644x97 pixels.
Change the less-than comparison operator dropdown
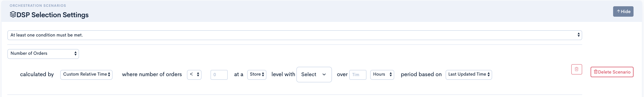pyautogui.click(x=194, y=75)
